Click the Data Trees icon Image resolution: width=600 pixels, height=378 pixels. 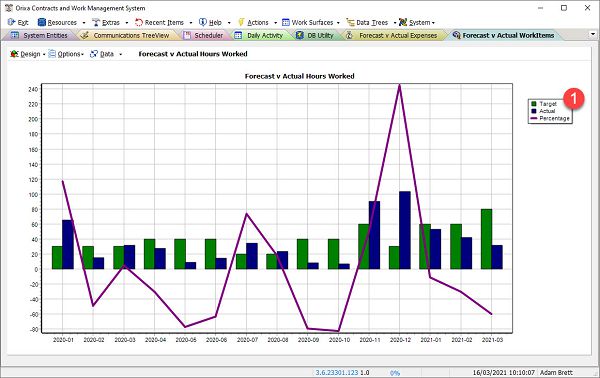[x=350, y=22]
